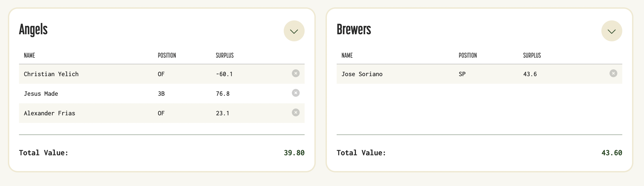Click the Jose Soriano player name
This screenshot has height=186, width=644.
click(x=362, y=74)
